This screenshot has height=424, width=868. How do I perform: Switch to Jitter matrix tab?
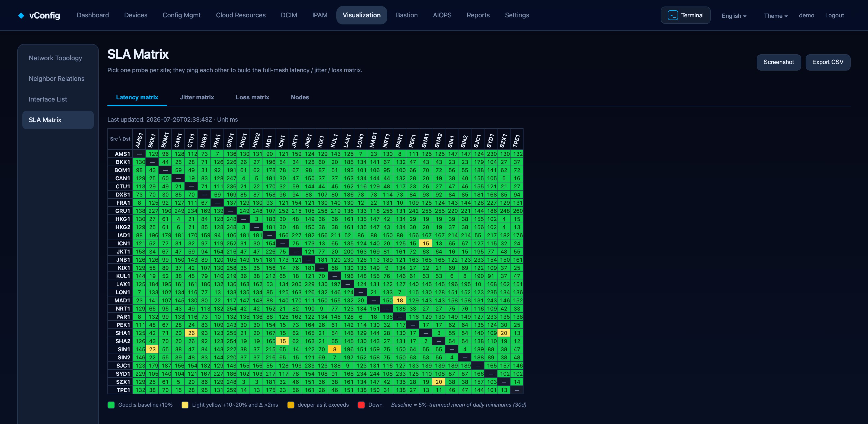[197, 97]
